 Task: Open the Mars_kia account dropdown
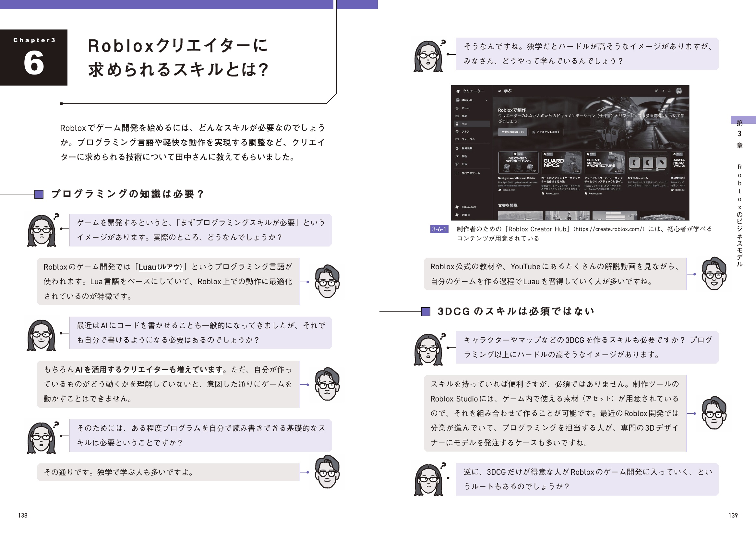point(471,100)
